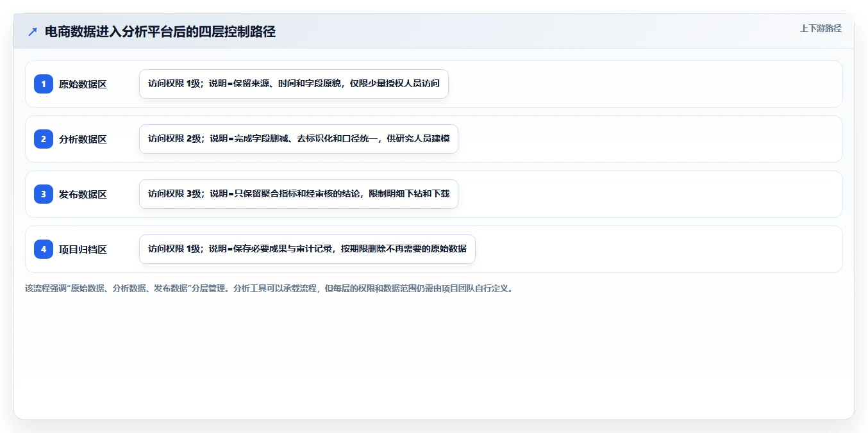Select the 分析数据区 label
868x433 pixels.
[83, 139]
